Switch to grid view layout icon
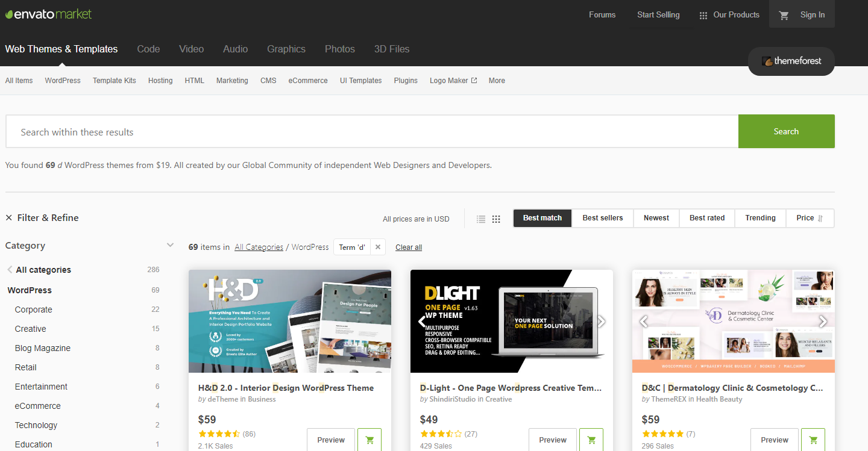Image resolution: width=868 pixels, height=451 pixels. click(x=496, y=219)
